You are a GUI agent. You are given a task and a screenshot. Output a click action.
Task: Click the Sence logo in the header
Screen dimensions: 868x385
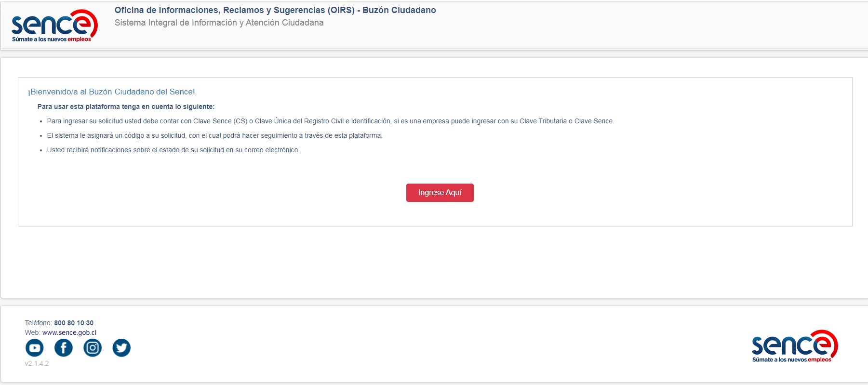[54, 24]
